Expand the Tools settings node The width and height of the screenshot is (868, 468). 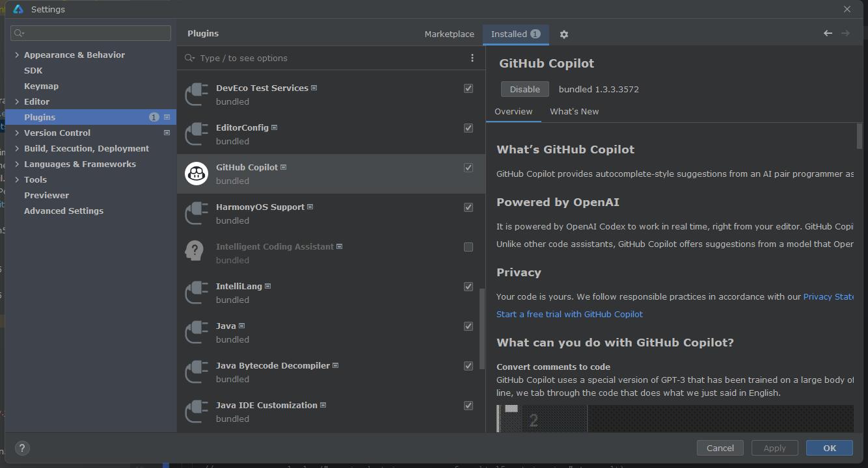[x=17, y=179]
